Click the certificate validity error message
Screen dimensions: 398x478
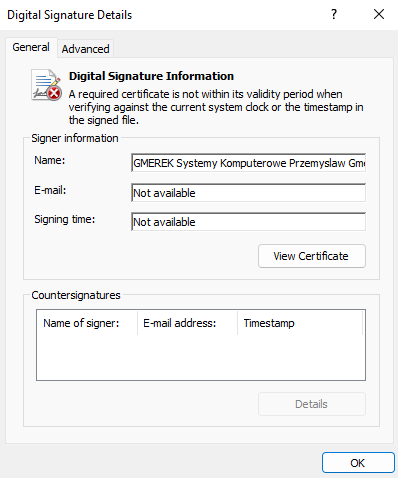point(216,107)
